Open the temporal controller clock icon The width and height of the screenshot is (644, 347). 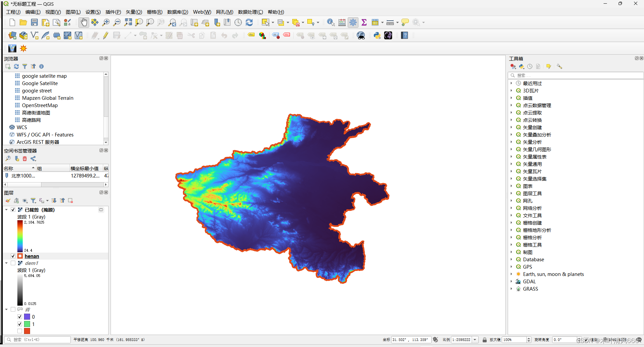pos(238,22)
